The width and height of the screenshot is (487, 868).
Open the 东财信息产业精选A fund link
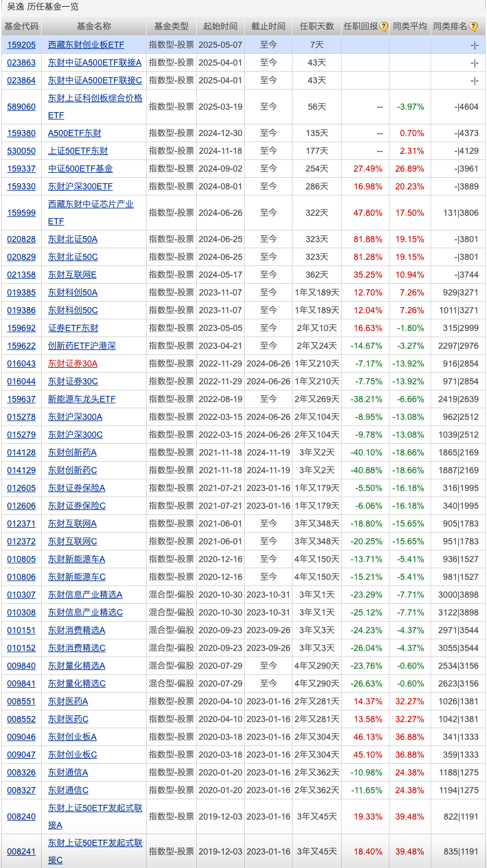[x=85, y=595]
